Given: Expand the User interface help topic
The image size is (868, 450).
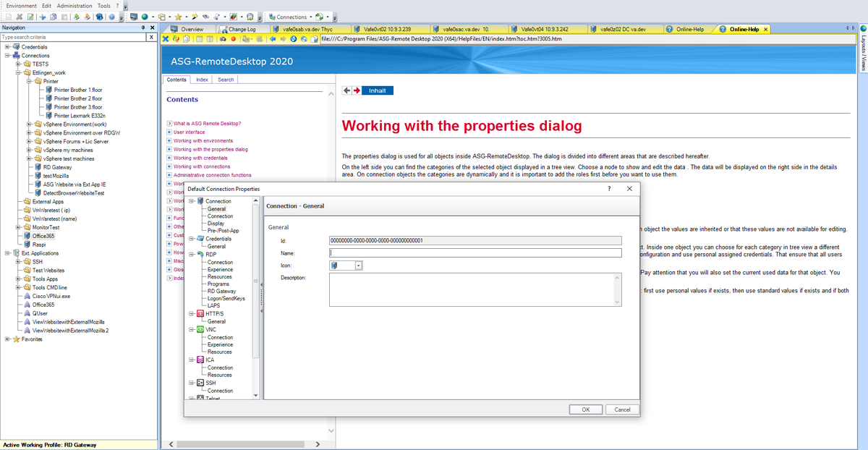Looking at the screenshot, I should [x=169, y=132].
